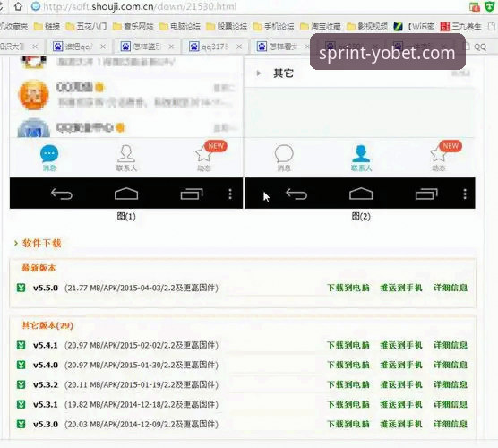The height and width of the screenshot is (448, 498).
Task: Click the v5.3.0 version label
Action: tap(46, 424)
